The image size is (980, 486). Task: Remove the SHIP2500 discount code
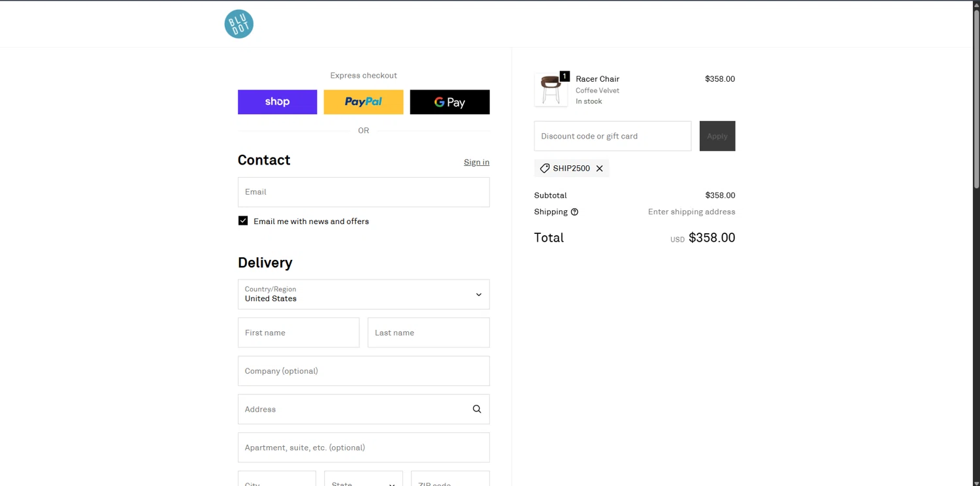600,169
